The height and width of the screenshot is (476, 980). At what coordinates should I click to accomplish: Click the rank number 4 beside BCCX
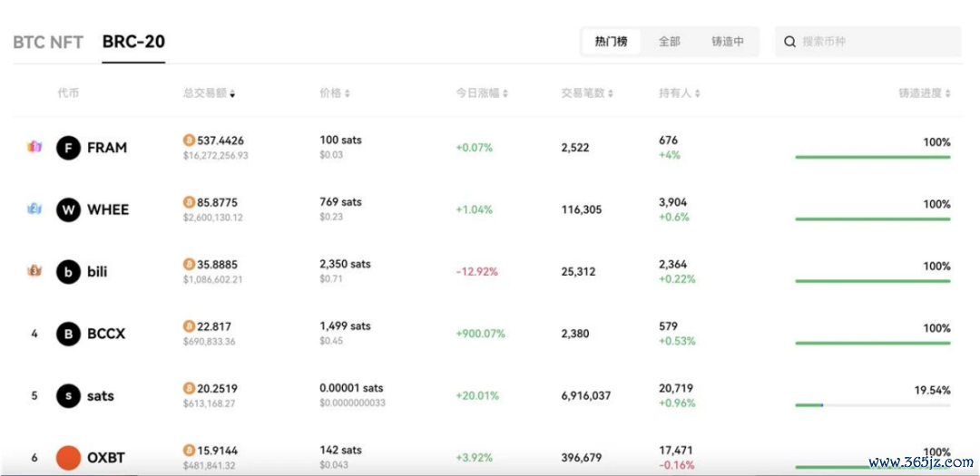34,335
